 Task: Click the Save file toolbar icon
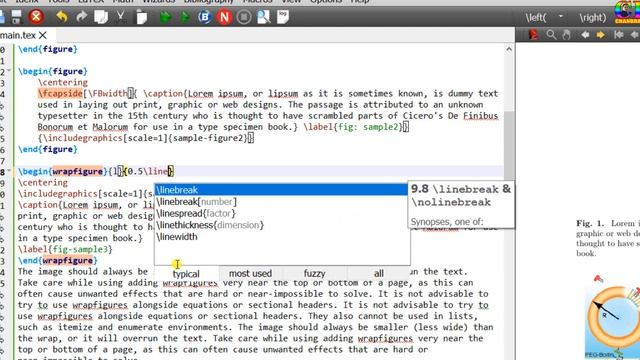16,17
